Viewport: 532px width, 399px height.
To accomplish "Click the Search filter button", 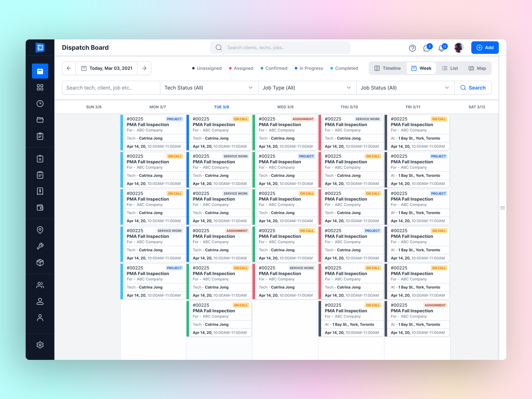I will click(x=473, y=88).
